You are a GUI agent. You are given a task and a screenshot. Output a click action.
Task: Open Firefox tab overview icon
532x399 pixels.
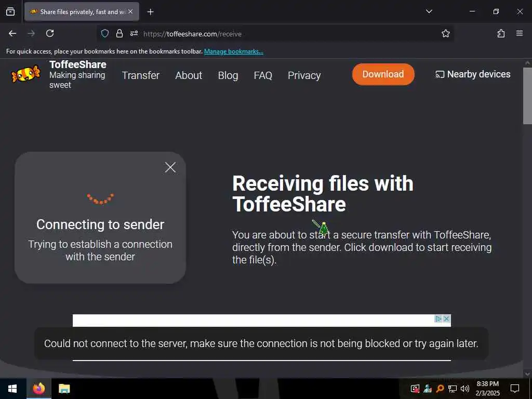point(10,12)
